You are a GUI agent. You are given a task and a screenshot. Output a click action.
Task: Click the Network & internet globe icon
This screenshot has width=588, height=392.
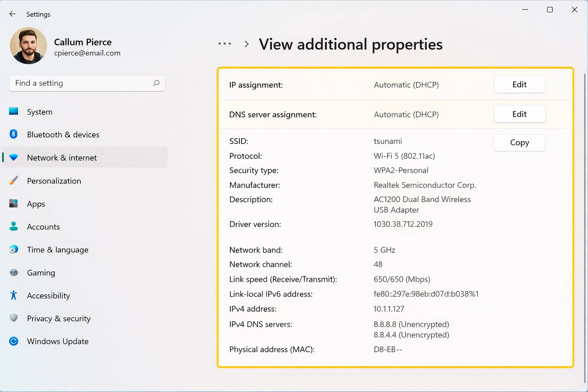click(13, 157)
